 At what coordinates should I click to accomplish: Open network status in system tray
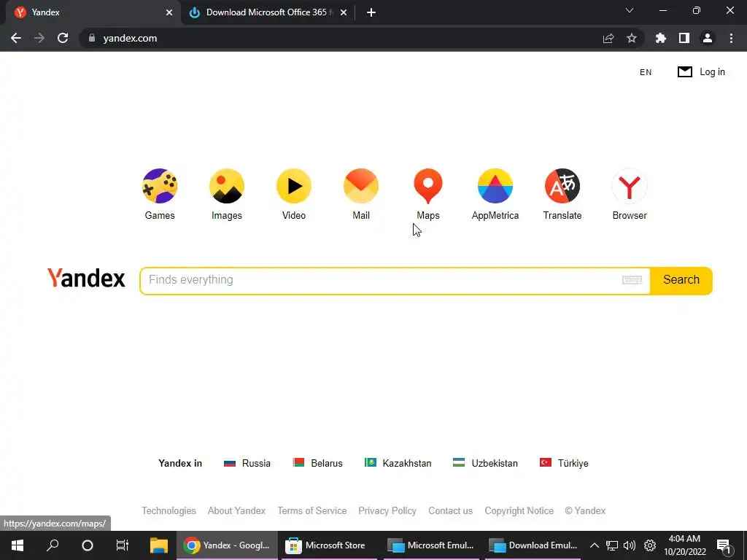[612, 545]
